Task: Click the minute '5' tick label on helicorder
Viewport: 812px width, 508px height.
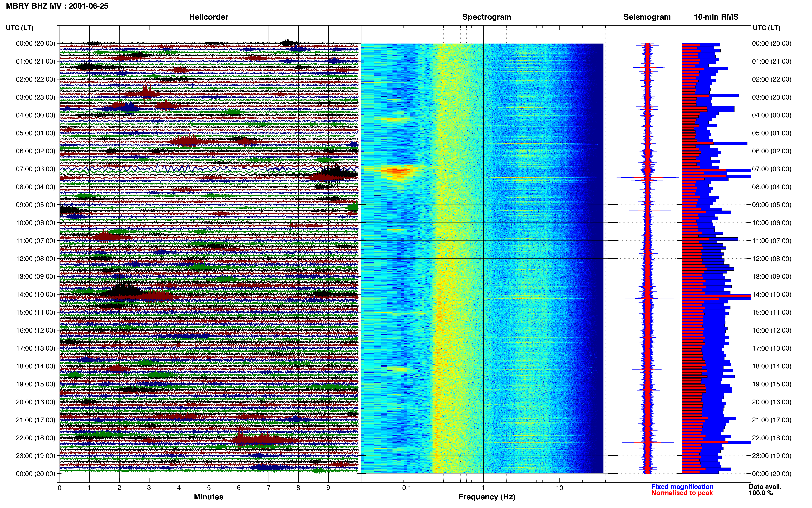Action: coord(209,488)
